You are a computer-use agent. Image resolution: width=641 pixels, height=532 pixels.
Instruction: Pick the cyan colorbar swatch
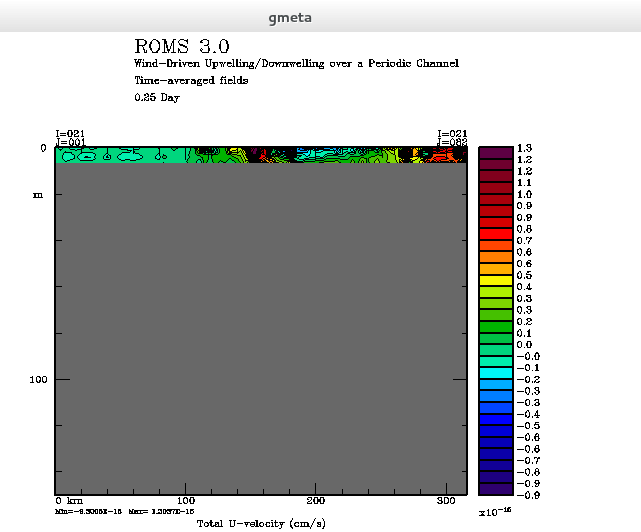(x=495, y=373)
